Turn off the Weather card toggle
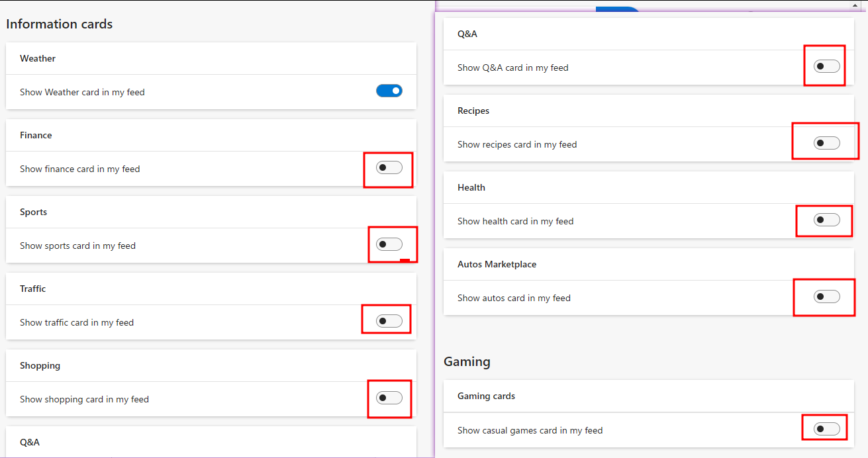 click(x=389, y=91)
